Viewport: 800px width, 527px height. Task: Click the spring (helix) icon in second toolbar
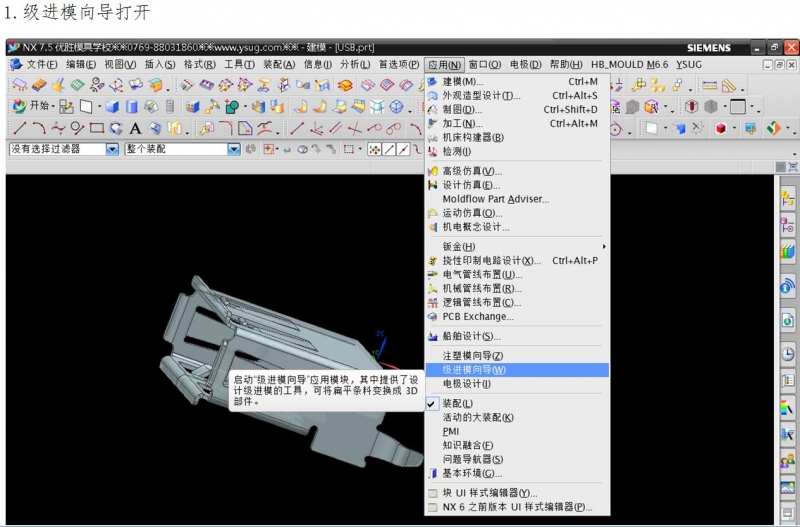[170, 107]
